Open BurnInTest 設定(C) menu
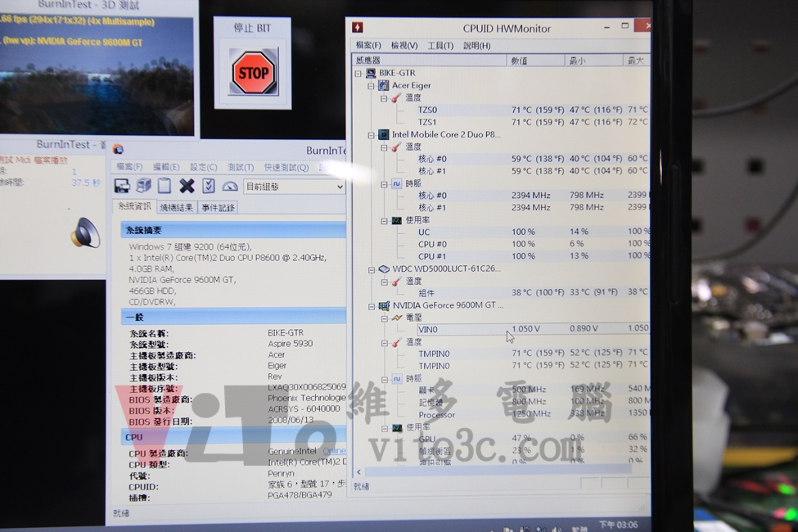This screenshot has width=798, height=532. coord(204,167)
